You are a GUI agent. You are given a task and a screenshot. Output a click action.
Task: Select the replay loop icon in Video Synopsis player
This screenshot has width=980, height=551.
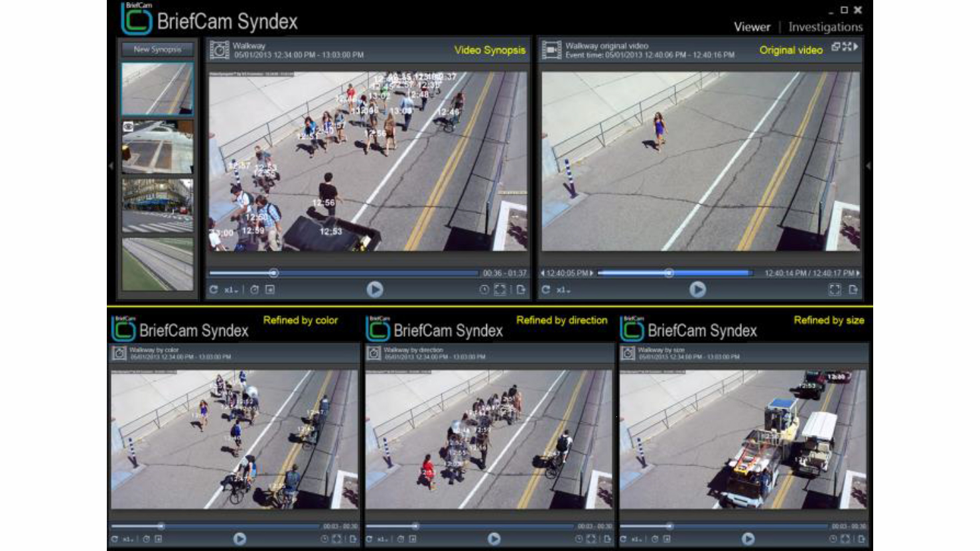pos(214,289)
